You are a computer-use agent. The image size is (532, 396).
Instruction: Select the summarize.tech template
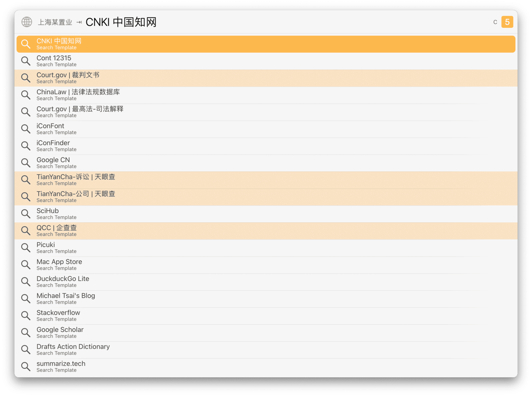[x=266, y=366]
